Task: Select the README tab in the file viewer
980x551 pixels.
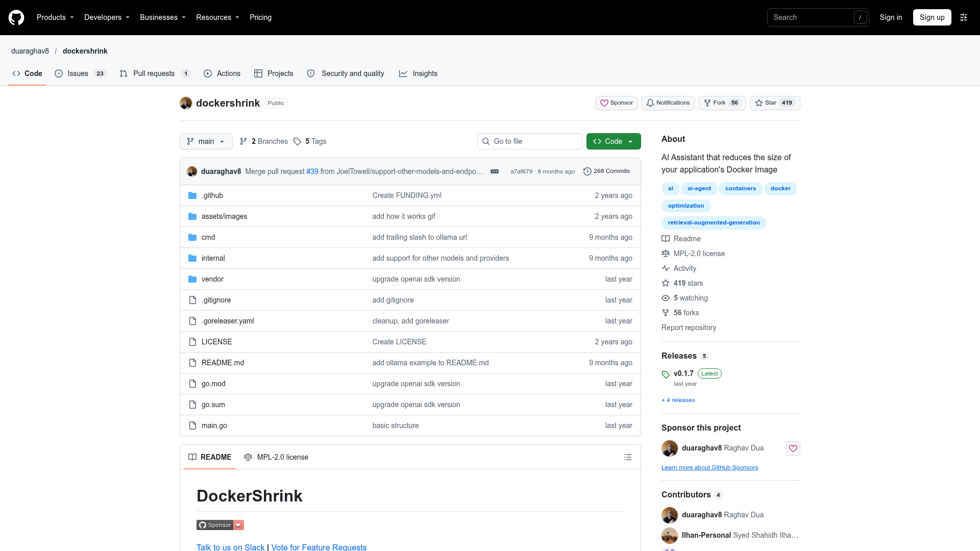Action: (210, 457)
